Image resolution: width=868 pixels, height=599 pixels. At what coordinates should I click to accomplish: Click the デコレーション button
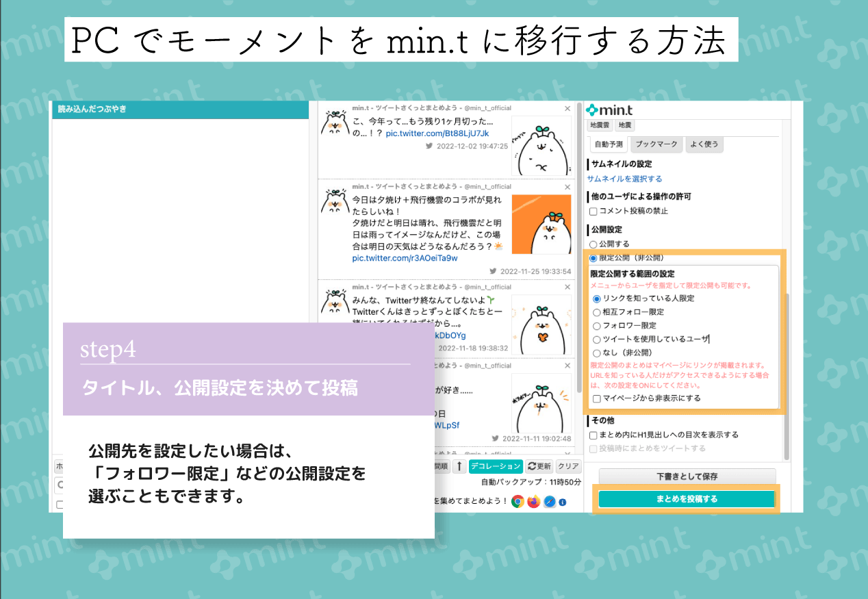(496, 466)
